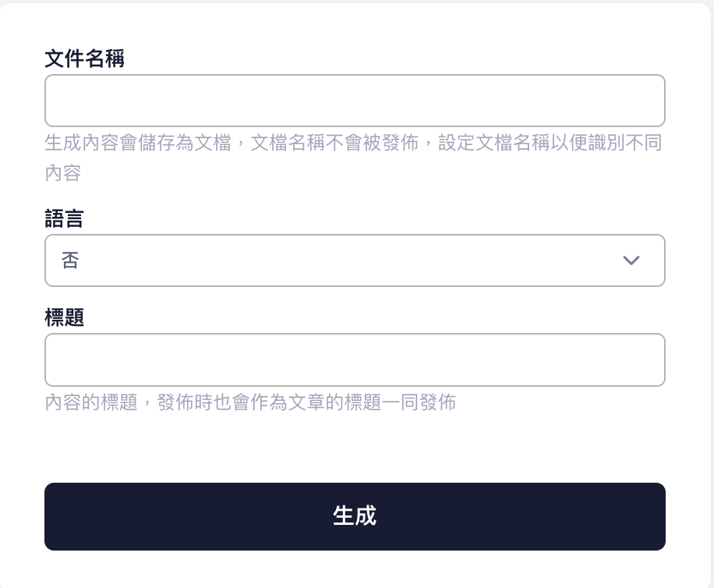Place cursor in the document name box

tap(355, 101)
